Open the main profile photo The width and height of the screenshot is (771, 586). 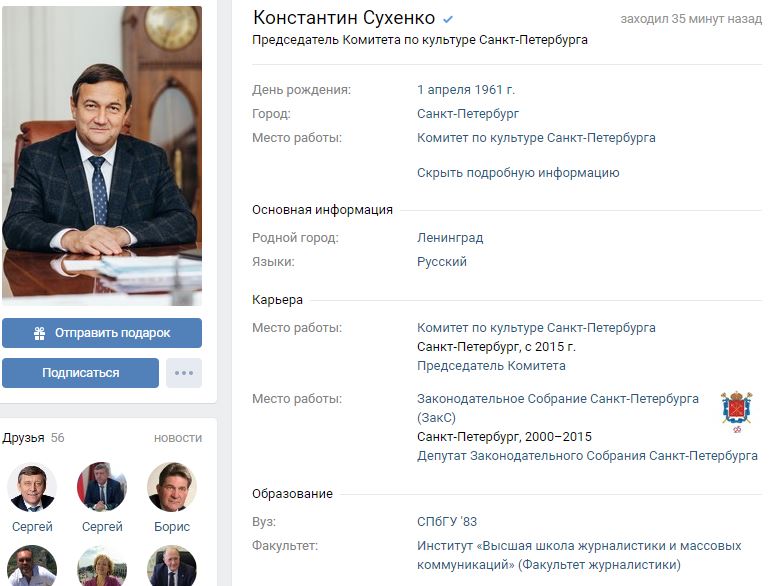pyautogui.click(x=102, y=155)
